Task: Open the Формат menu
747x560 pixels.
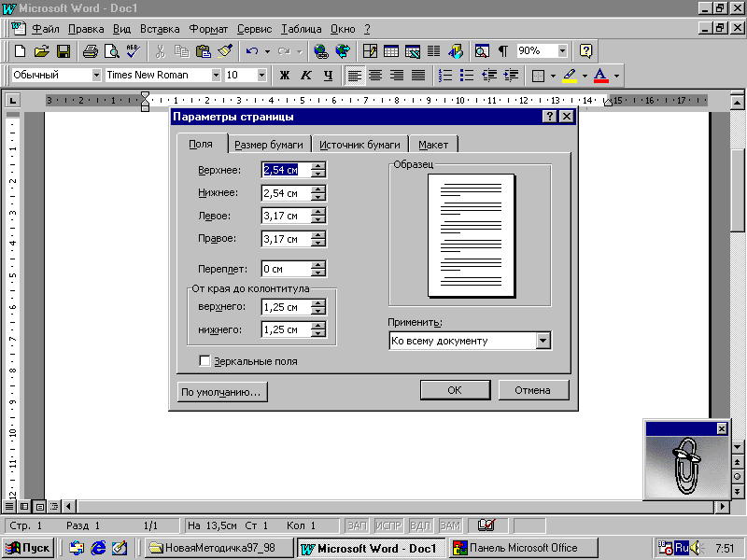Action: click(x=208, y=29)
